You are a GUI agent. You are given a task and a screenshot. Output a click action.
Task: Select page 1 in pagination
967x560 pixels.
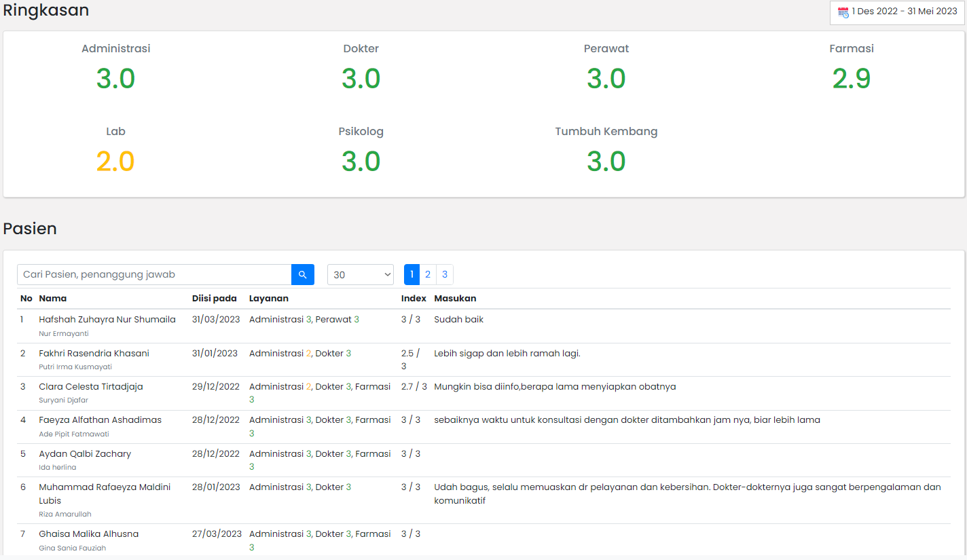click(x=412, y=274)
